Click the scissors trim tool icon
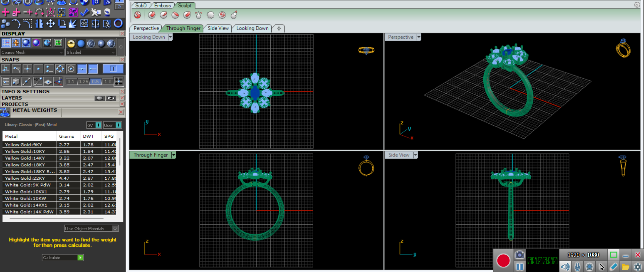644x272 pixels. point(107,24)
